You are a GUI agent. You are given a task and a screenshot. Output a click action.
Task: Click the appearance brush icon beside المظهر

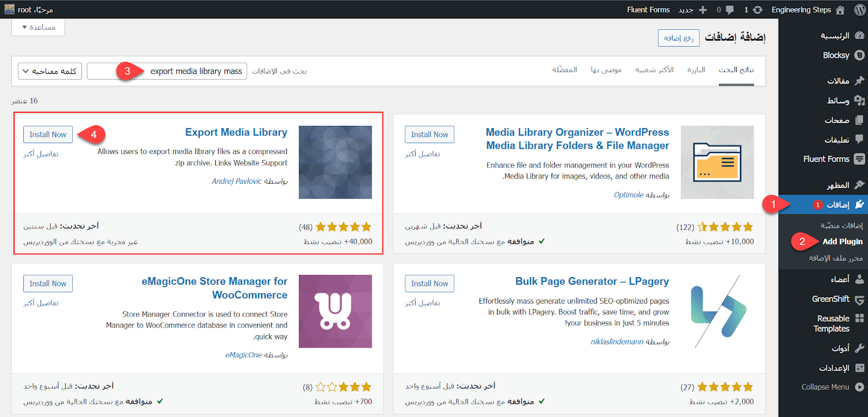(x=859, y=185)
